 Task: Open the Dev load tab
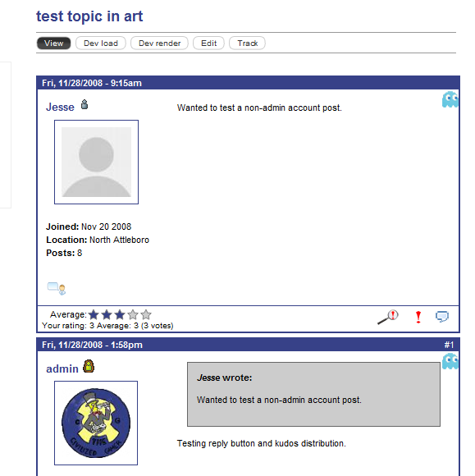tap(101, 43)
